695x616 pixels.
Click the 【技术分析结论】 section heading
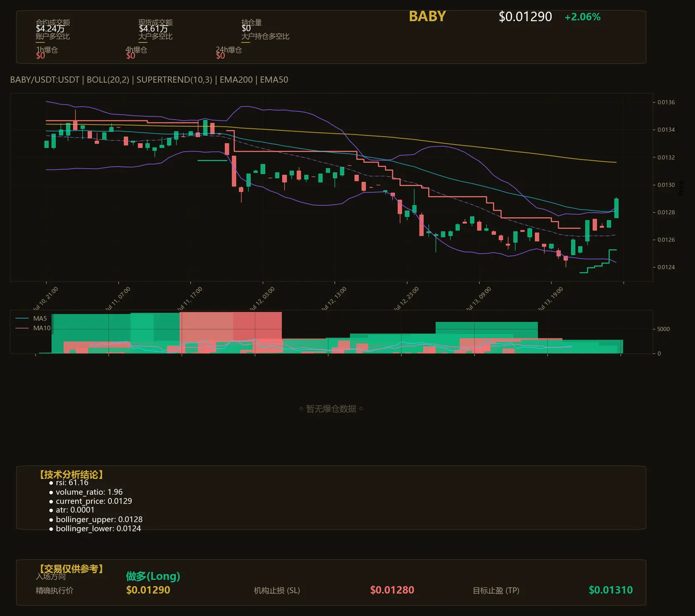coord(71,474)
